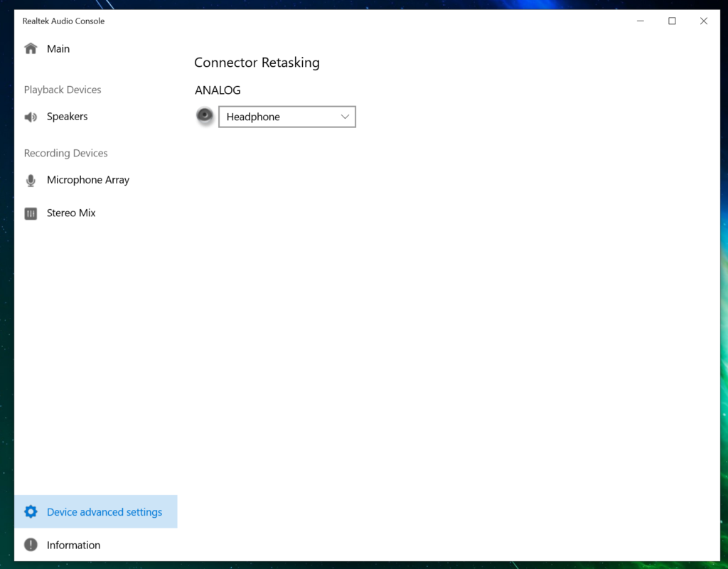The width and height of the screenshot is (728, 569).
Task: Maximize the Realtek Audio Console window
Action: pyautogui.click(x=672, y=21)
